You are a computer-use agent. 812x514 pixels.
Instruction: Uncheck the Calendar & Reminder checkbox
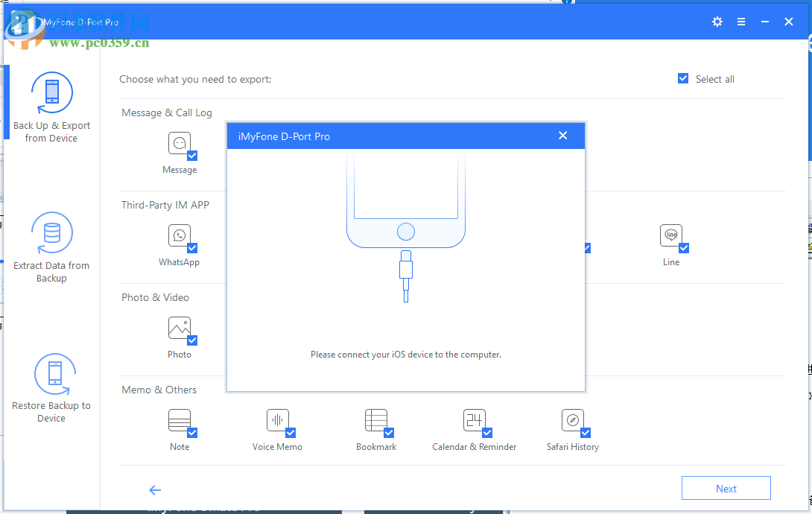point(486,433)
